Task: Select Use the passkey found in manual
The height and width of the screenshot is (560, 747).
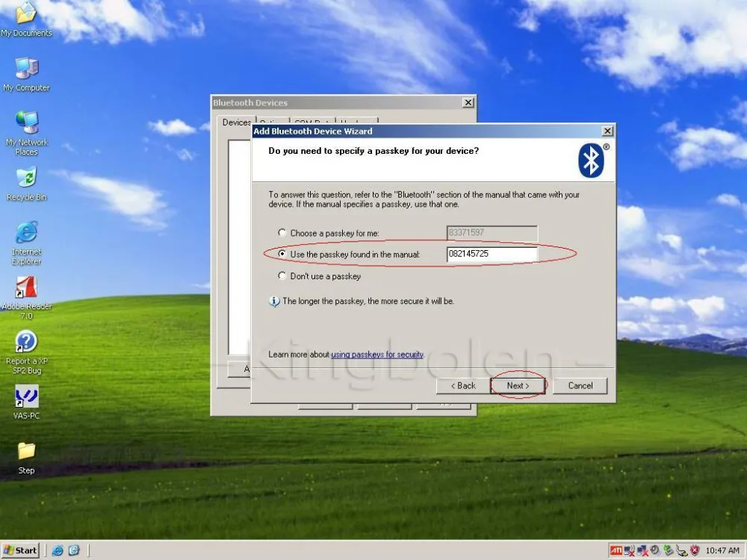Action: tap(282, 255)
